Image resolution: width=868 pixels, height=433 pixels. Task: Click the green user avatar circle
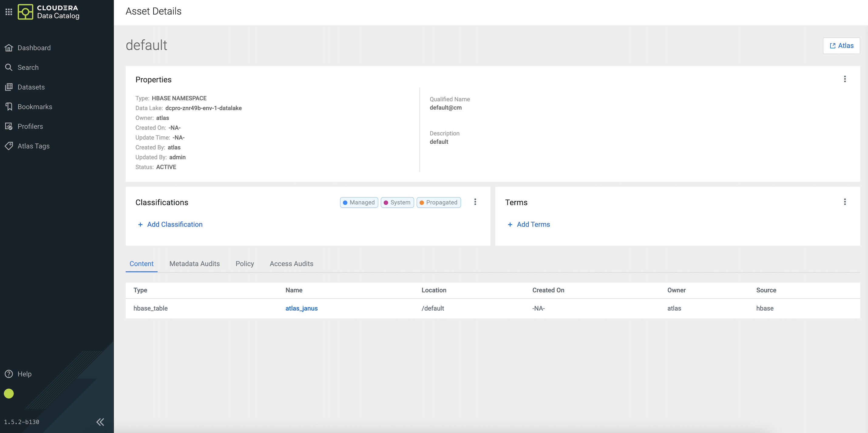[9, 394]
